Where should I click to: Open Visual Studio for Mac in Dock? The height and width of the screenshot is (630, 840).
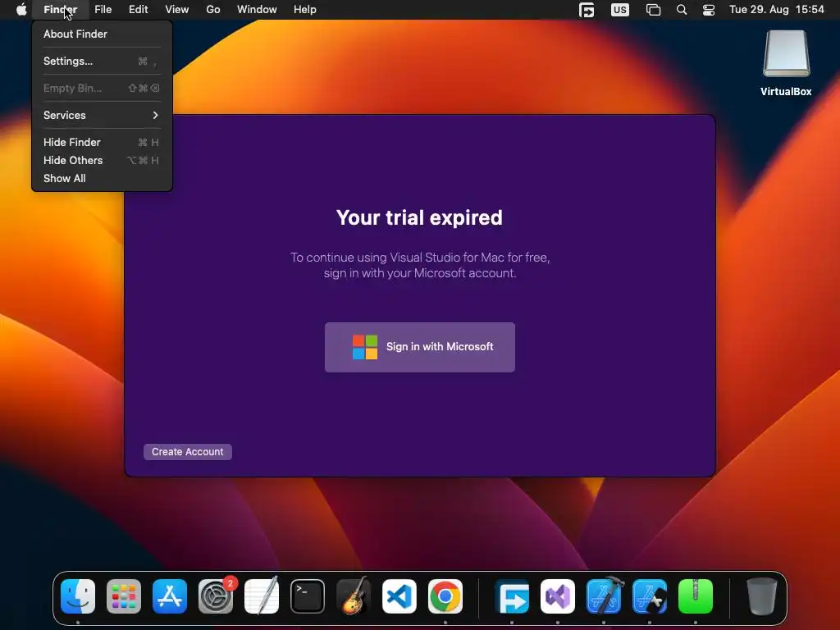[558, 596]
